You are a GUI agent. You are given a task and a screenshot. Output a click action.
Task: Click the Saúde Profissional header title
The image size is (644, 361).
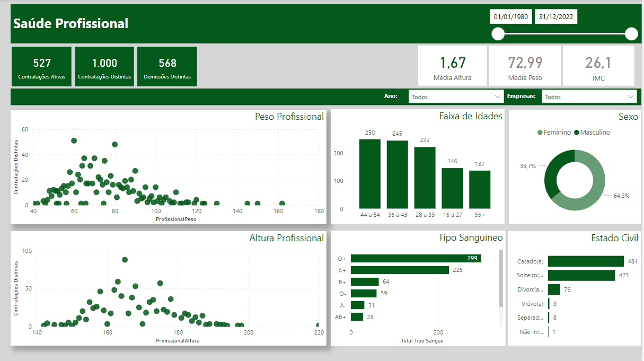click(70, 23)
